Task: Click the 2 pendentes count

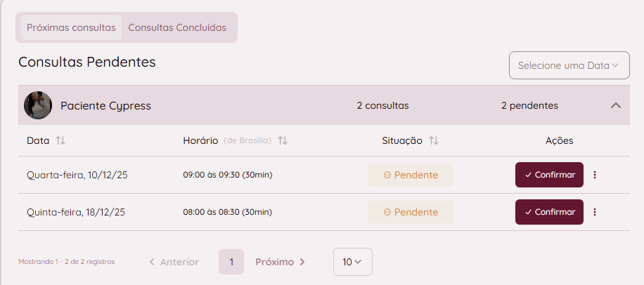Action: tap(529, 106)
